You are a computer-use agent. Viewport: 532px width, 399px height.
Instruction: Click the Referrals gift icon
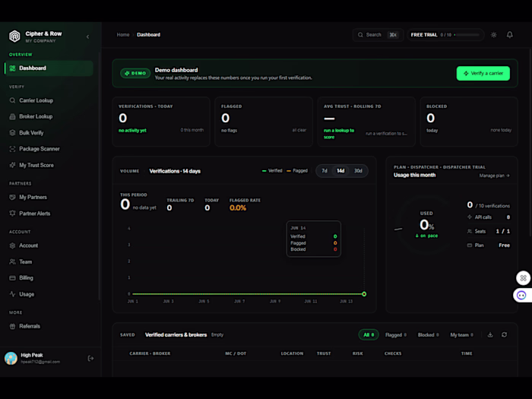(13, 326)
